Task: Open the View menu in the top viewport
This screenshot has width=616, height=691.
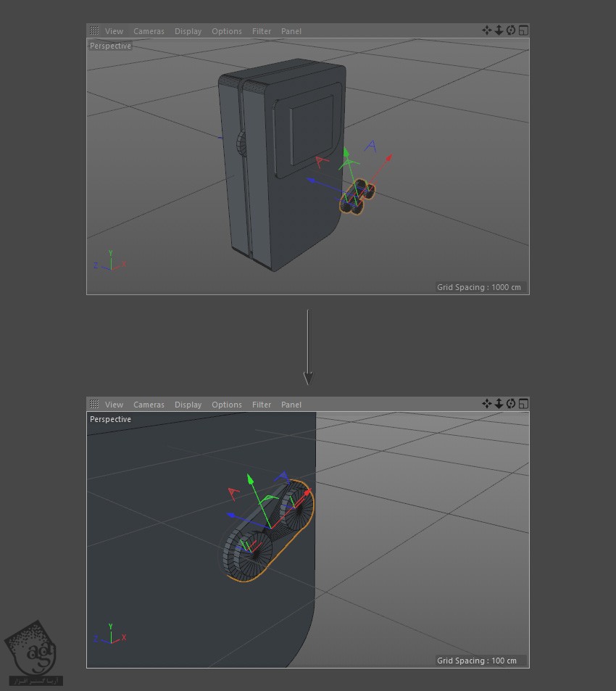Action: tap(114, 31)
